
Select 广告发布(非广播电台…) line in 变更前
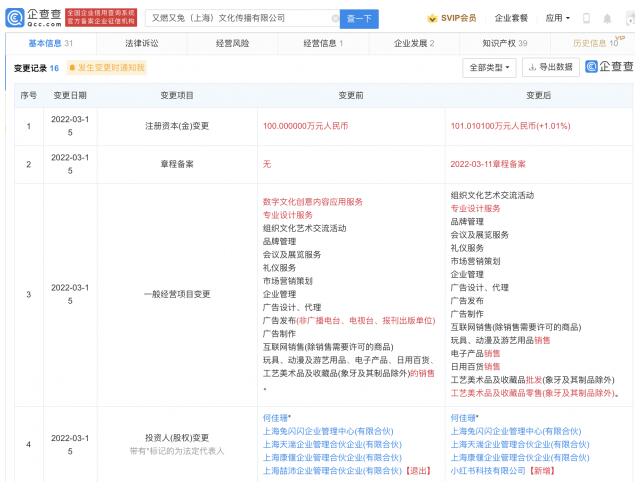coord(349,320)
